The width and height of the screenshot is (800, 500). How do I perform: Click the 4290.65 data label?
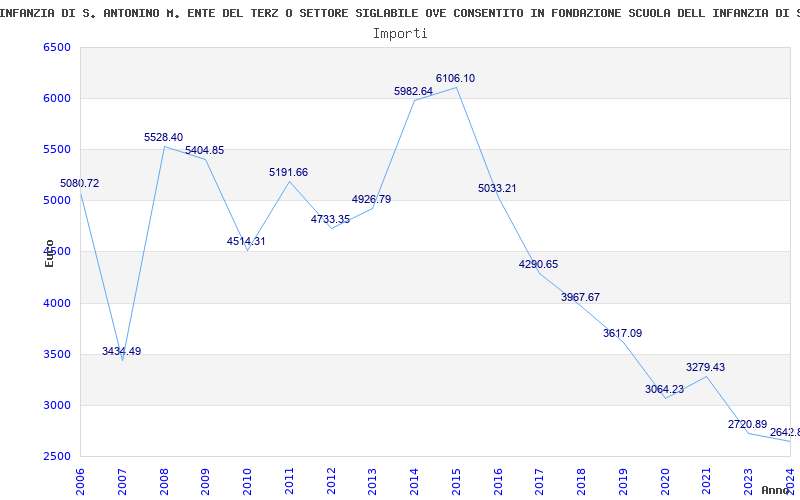(x=538, y=264)
